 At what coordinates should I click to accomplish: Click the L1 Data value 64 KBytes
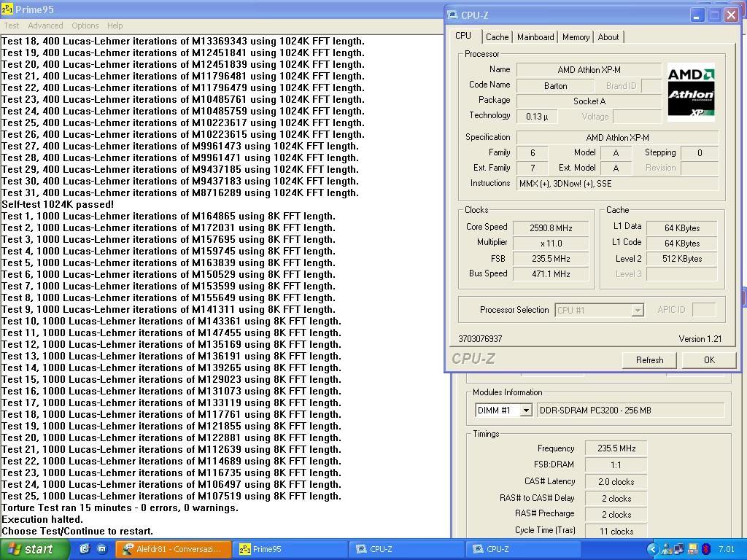click(x=682, y=228)
